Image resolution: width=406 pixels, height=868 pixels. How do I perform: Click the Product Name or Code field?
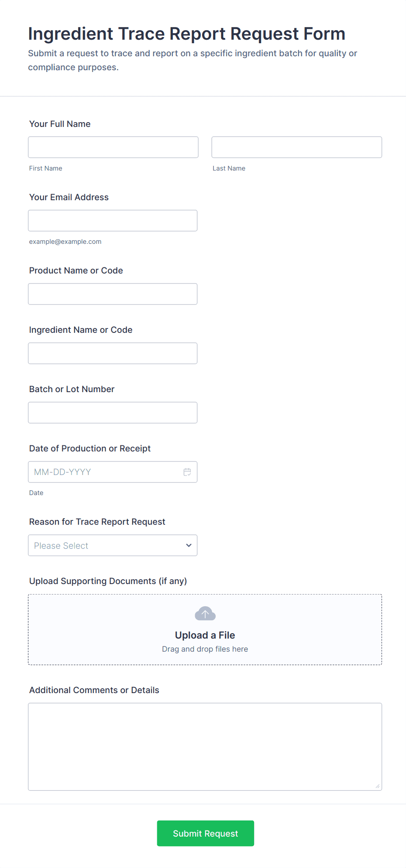coord(113,294)
